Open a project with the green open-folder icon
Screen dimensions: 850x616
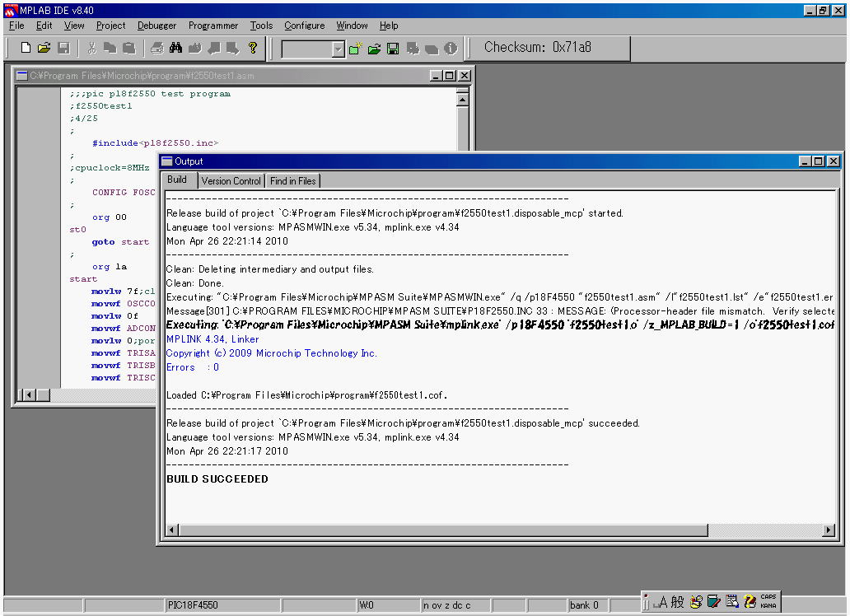click(374, 49)
